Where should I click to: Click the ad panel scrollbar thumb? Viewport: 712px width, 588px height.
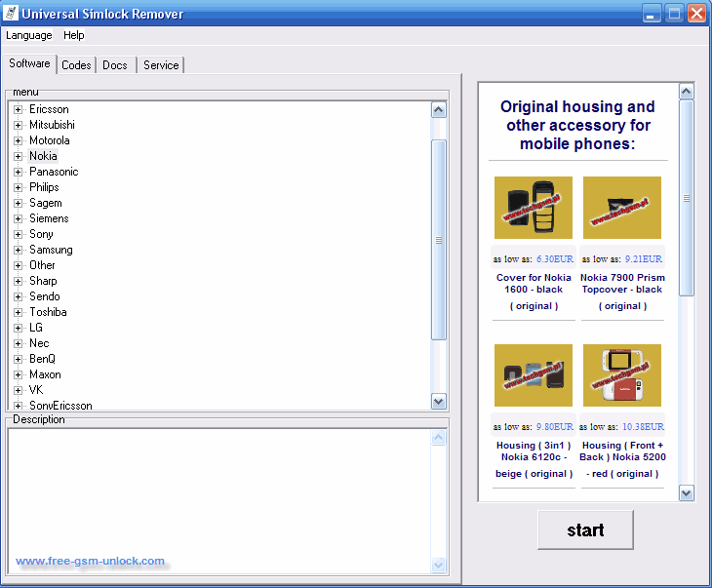point(686,198)
